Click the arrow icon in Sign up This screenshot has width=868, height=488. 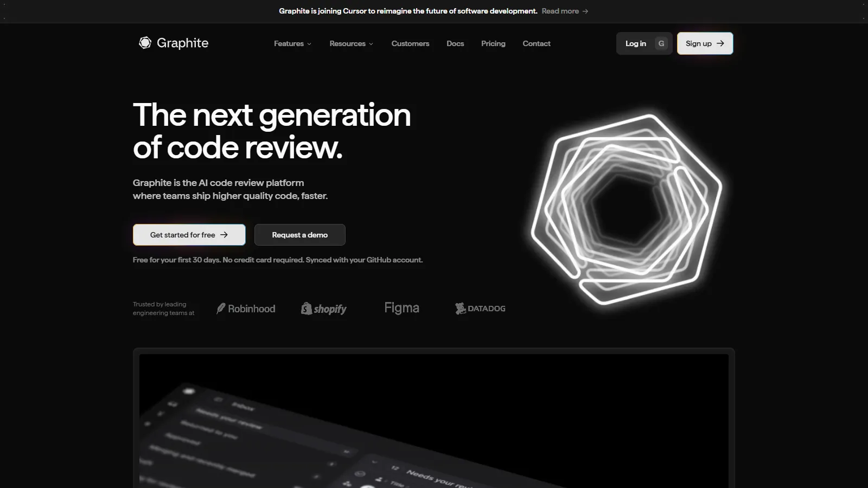[720, 43]
